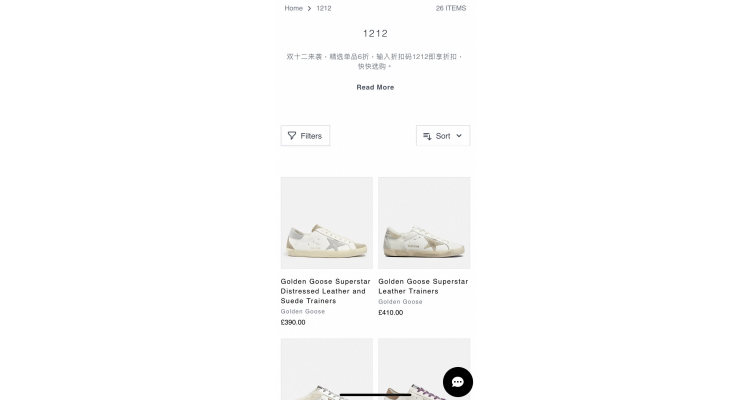Open Distressed Leather and Suede Trainers image

click(327, 223)
